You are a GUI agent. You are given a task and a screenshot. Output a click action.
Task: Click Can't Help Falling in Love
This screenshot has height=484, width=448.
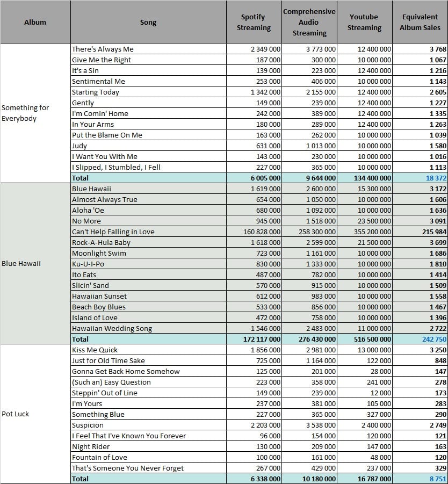pyautogui.click(x=148, y=232)
